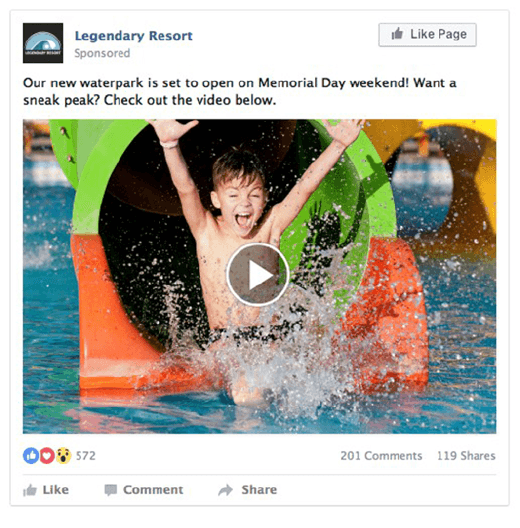The height and width of the screenshot is (528, 520).
Task: Click the video play button
Action: point(257,274)
